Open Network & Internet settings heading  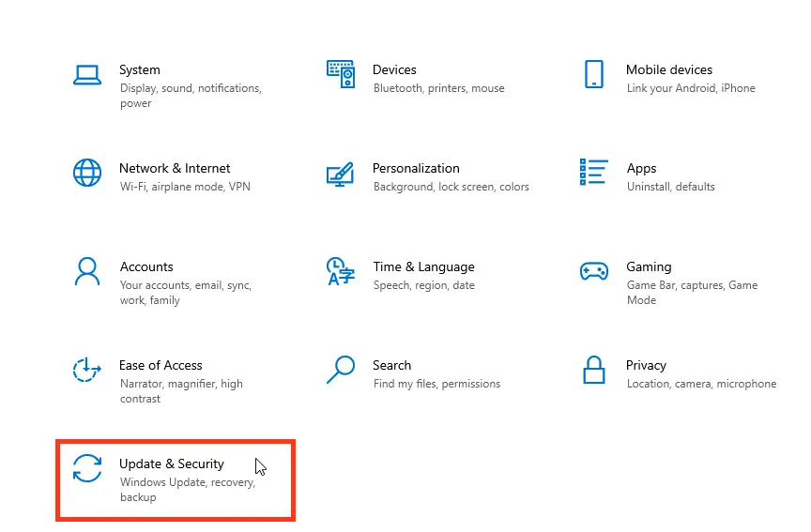click(175, 168)
